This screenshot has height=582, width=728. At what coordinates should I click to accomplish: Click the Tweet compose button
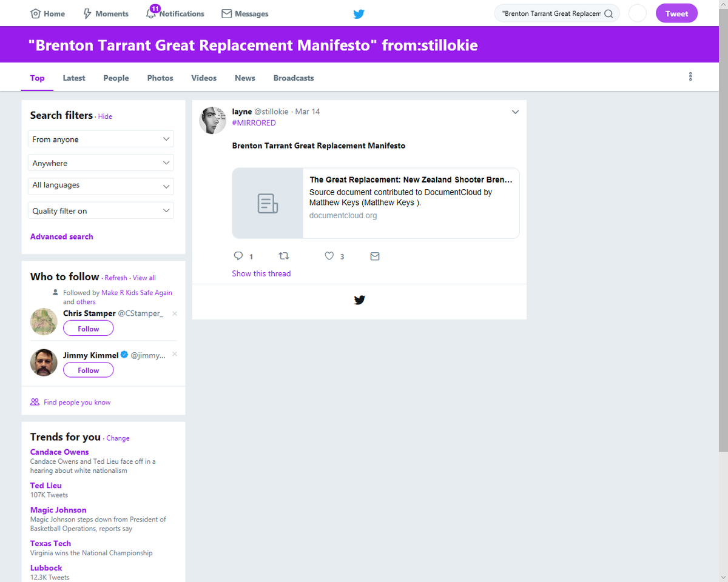pos(676,13)
